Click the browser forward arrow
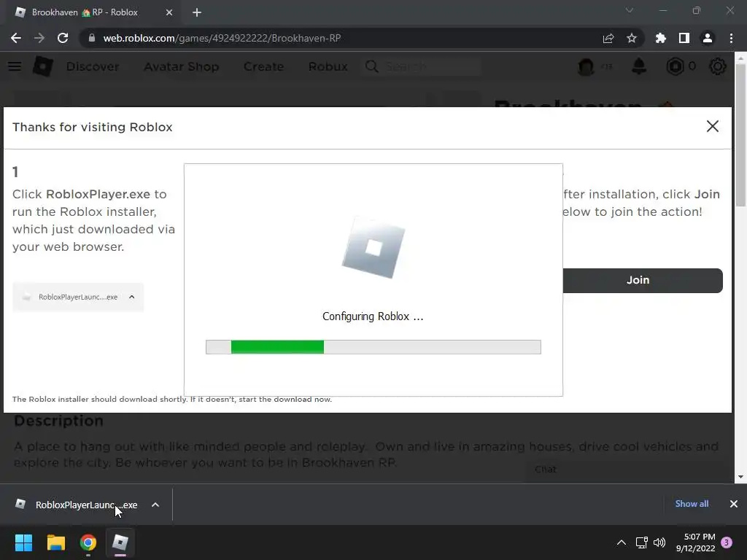Screen dimensions: 747x560 coord(39,38)
